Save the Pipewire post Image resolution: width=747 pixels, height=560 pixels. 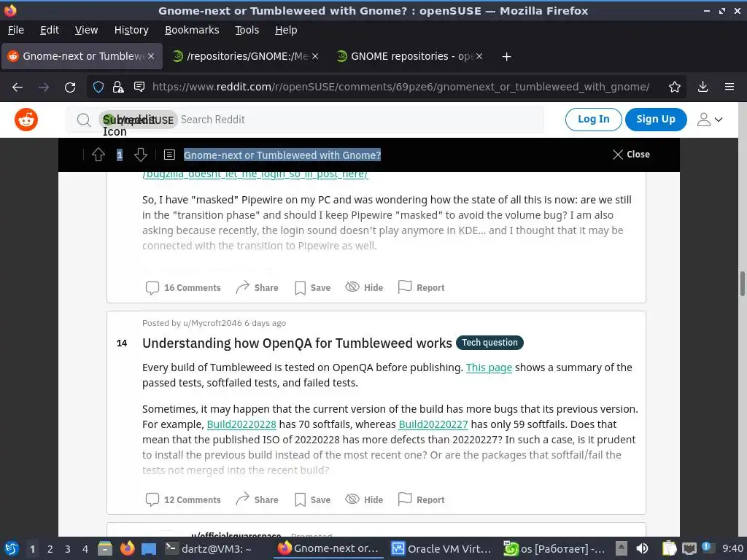pos(312,287)
